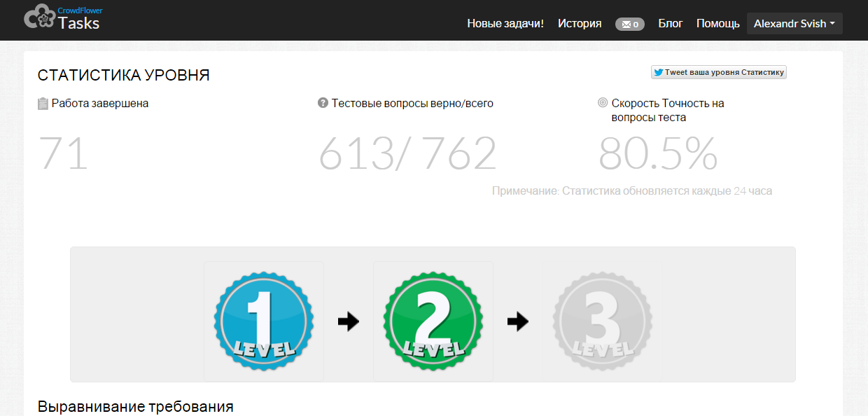This screenshot has height=416, width=868.
Task: Click the 80.5% accuracy value
Action: tap(658, 153)
